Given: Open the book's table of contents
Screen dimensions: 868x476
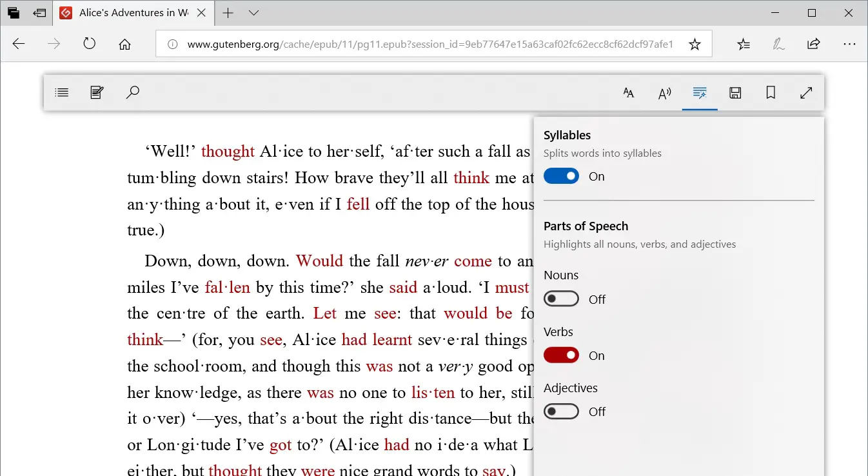Looking at the screenshot, I should tap(62, 93).
